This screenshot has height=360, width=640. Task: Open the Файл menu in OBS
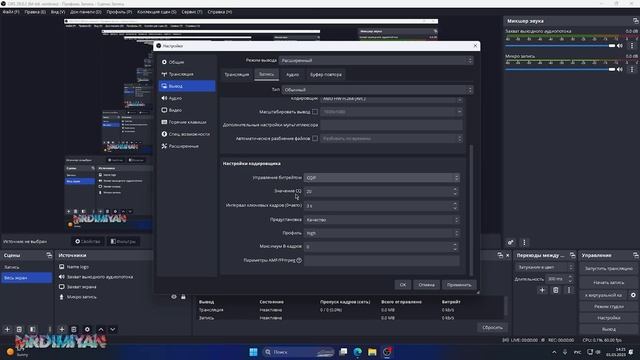[x=11, y=12]
